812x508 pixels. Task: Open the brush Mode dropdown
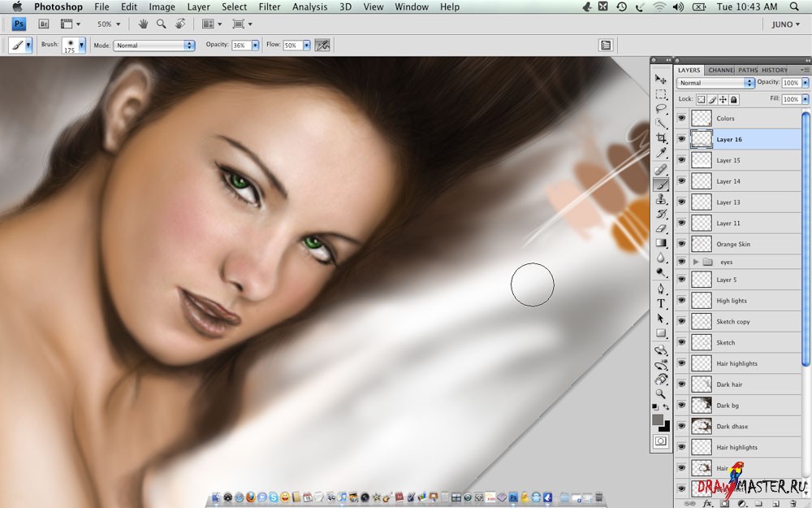(154, 46)
